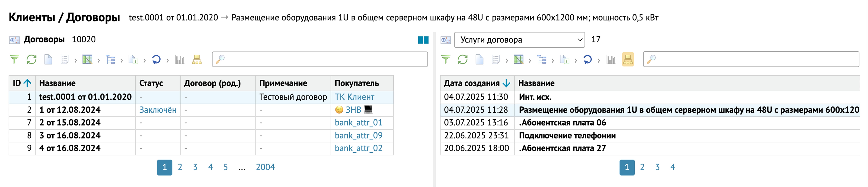This screenshot has width=868, height=187.
Task: Jump to last page 2004 of Договоры
Action: click(265, 167)
